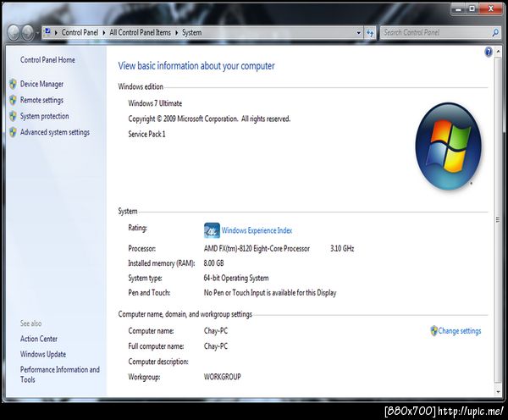
Task: Minimize the System window
Action: [x=458, y=9]
